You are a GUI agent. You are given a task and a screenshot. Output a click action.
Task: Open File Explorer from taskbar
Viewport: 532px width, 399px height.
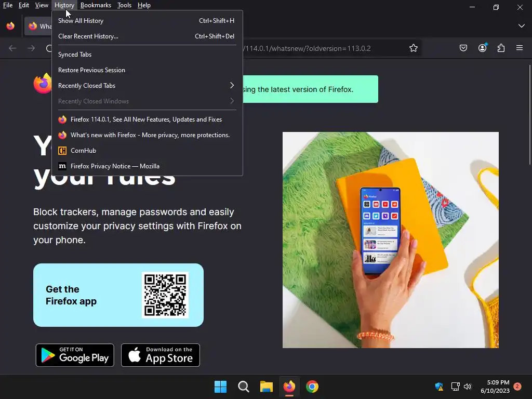point(267,387)
